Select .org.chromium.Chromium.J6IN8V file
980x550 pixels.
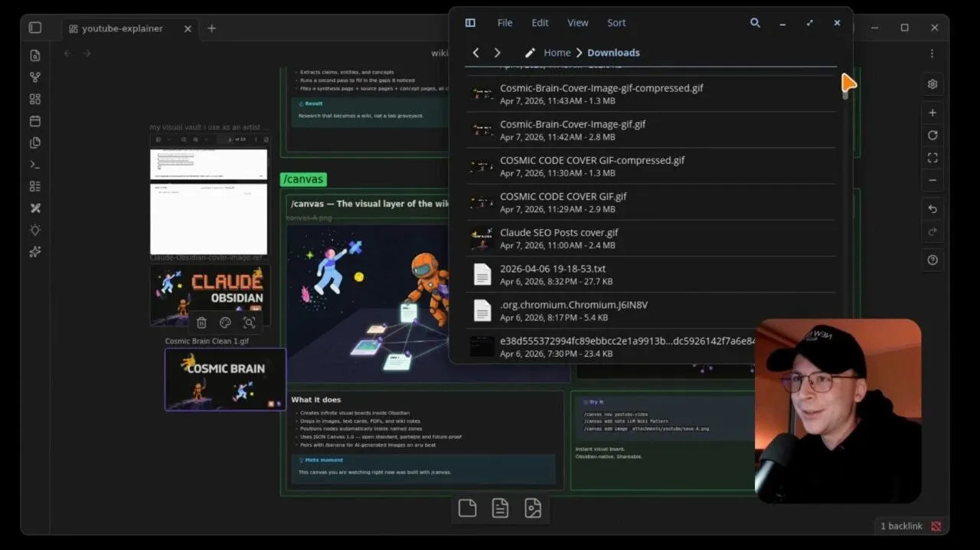651,310
